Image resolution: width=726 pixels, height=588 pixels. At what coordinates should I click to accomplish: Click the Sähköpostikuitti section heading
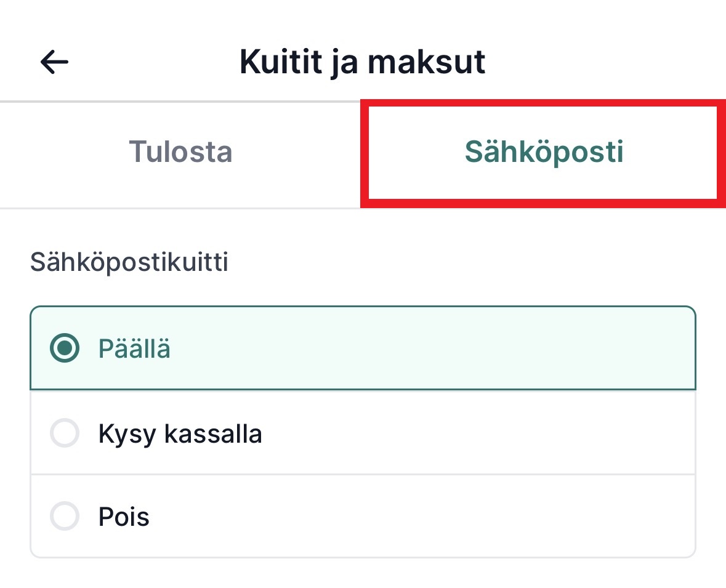(129, 262)
